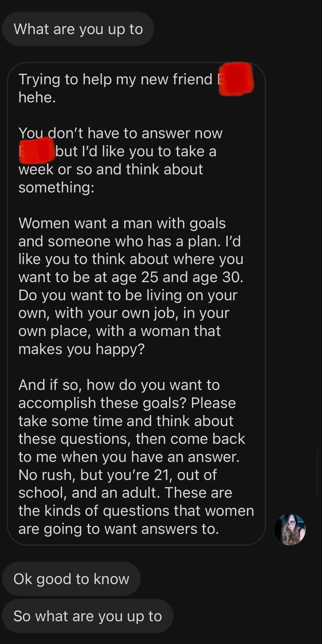Image resolution: width=322 pixels, height=644 pixels.
Task: Click the line "Women want a man with goals"
Action: pyautogui.click(x=122, y=223)
